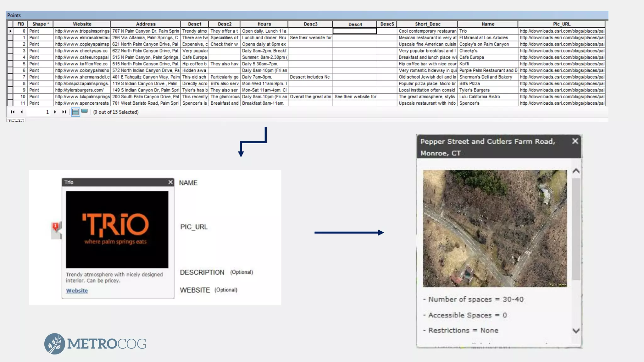The height and width of the screenshot is (362, 644).
Task: Select the row for FID 10
Action: click(10, 97)
